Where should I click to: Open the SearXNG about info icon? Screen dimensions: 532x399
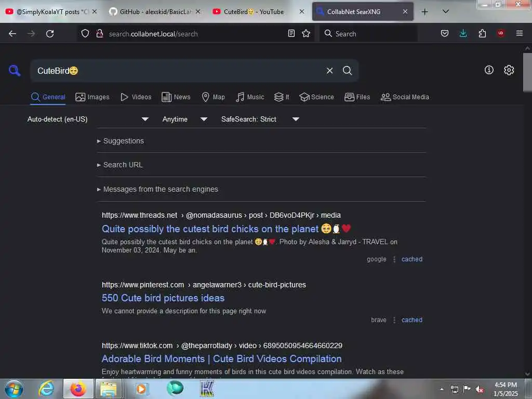coord(489,70)
